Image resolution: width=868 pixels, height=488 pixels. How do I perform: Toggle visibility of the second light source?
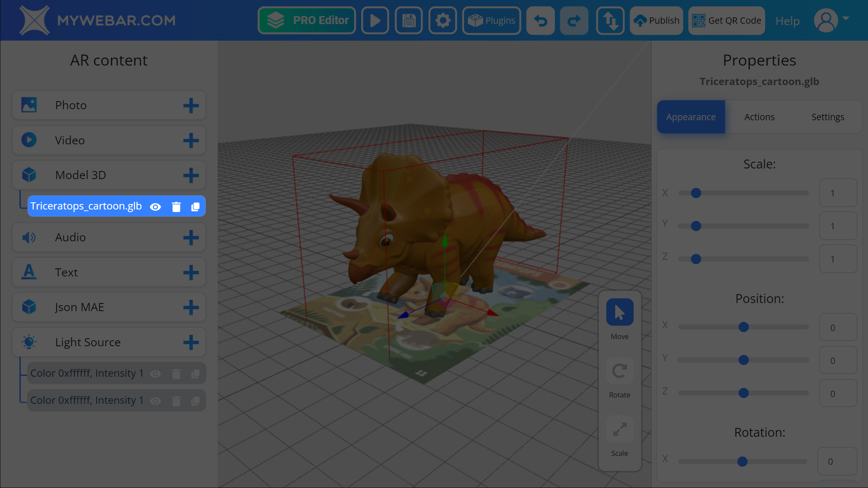[x=155, y=401]
